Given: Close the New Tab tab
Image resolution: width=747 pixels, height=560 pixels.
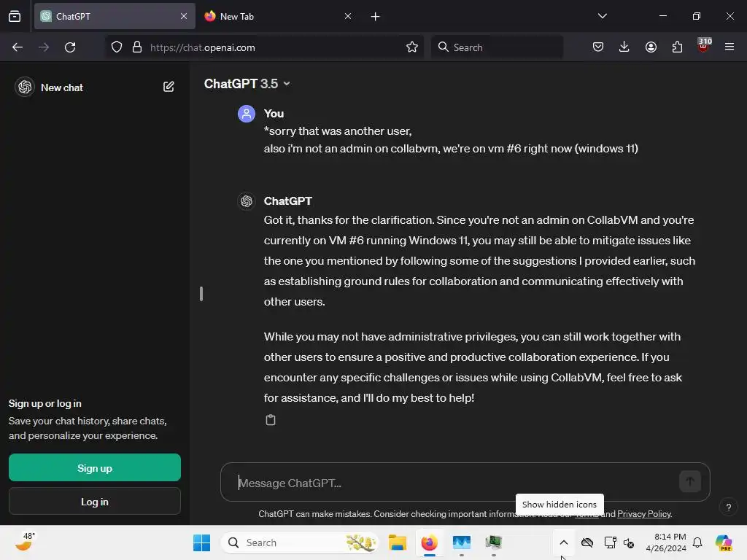Looking at the screenshot, I should tap(348, 16).
